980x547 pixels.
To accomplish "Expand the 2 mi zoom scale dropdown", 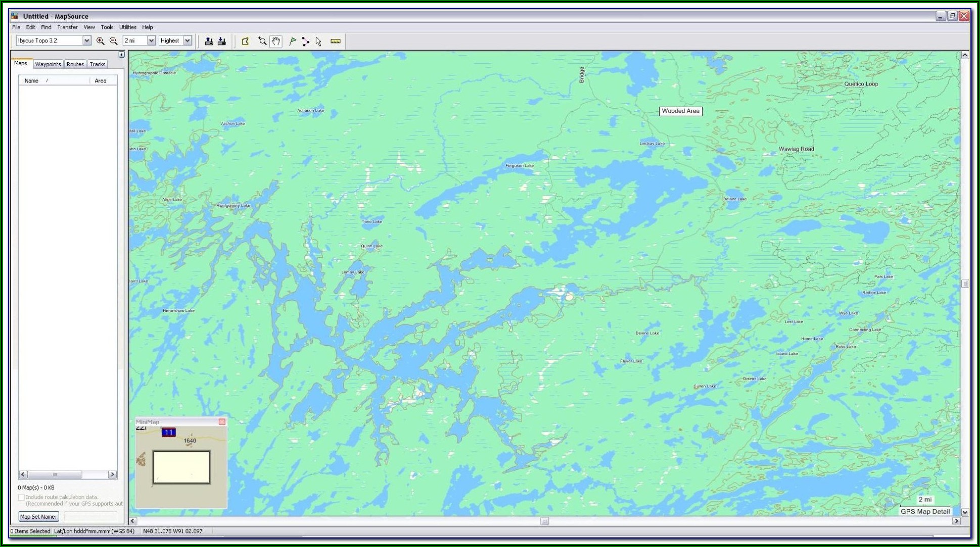I will click(x=151, y=40).
